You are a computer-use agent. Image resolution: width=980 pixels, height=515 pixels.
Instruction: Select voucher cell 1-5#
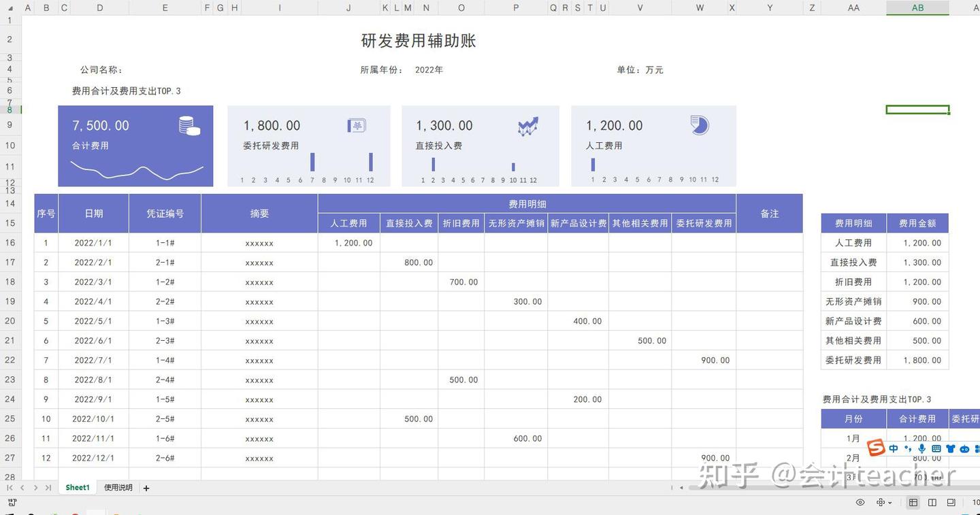[x=165, y=399]
